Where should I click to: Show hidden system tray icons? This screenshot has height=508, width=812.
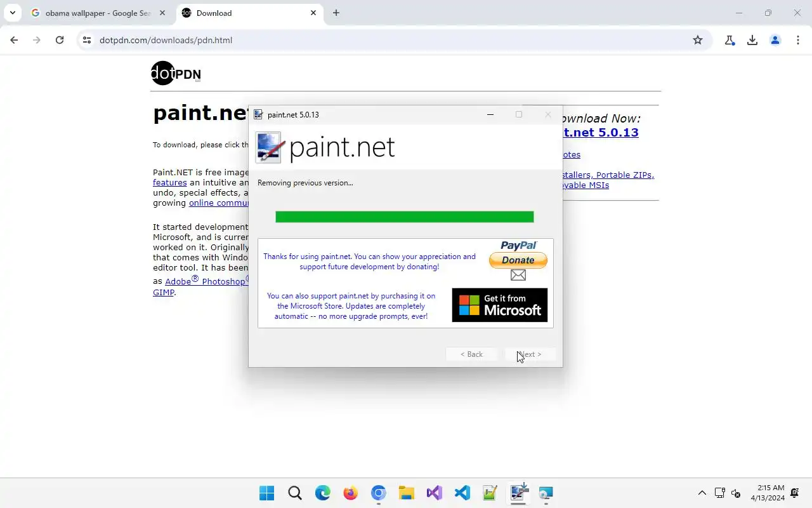point(702,493)
